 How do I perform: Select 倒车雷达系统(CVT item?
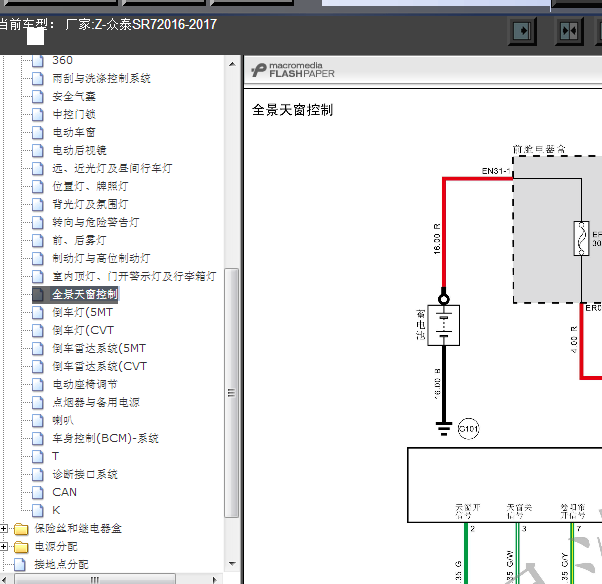click(99, 366)
